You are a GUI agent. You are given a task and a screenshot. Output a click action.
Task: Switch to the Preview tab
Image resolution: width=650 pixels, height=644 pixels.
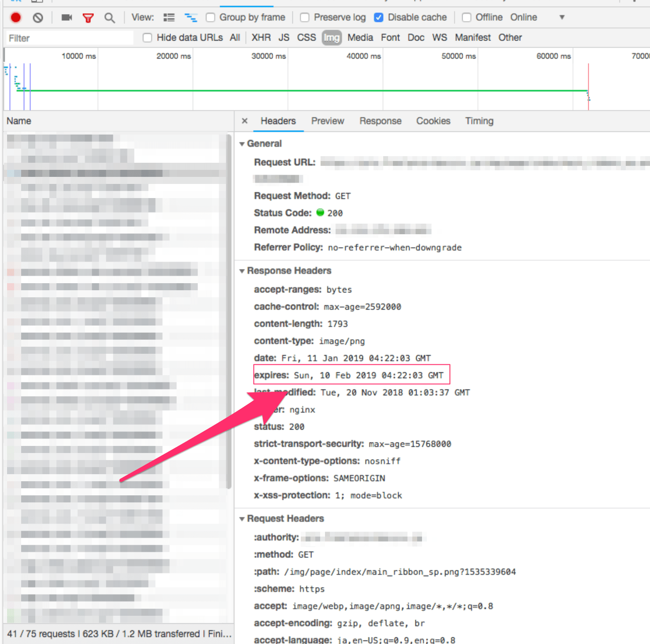point(327,121)
